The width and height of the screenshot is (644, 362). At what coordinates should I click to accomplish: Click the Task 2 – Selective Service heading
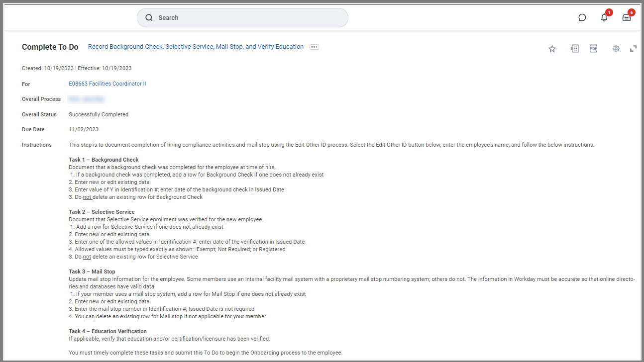point(102,212)
